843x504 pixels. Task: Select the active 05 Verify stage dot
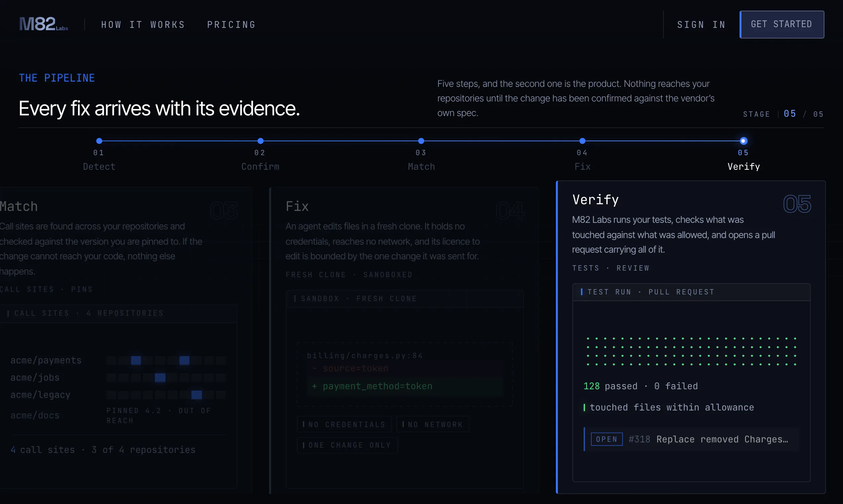[743, 141]
